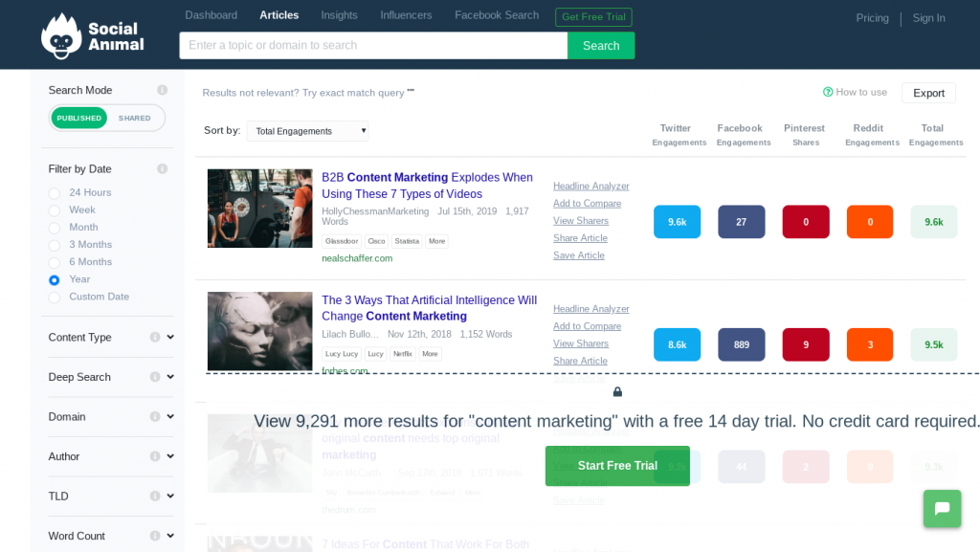Image resolution: width=980 pixels, height=552 pixels.
Task: Select the 3 Months date filter
Action: 55,246
